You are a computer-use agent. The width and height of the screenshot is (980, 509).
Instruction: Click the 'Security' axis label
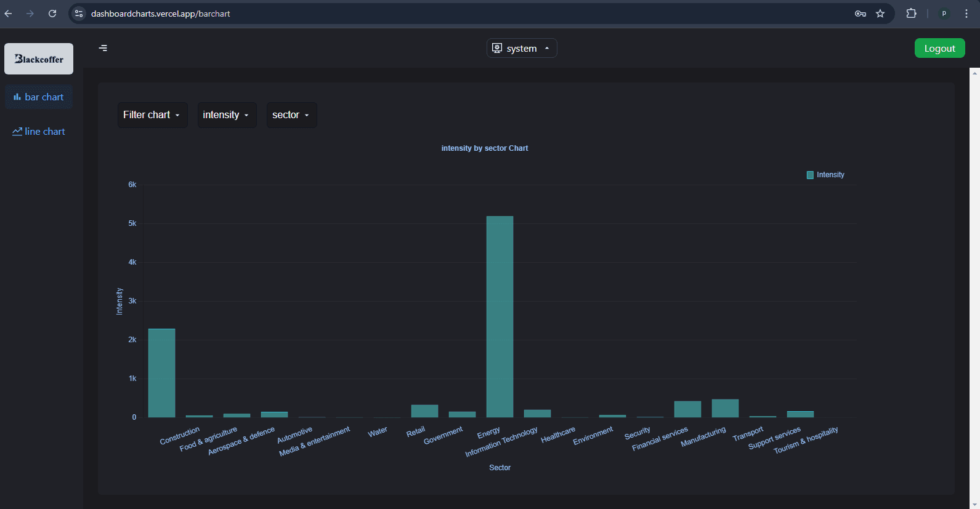(637, 433)
